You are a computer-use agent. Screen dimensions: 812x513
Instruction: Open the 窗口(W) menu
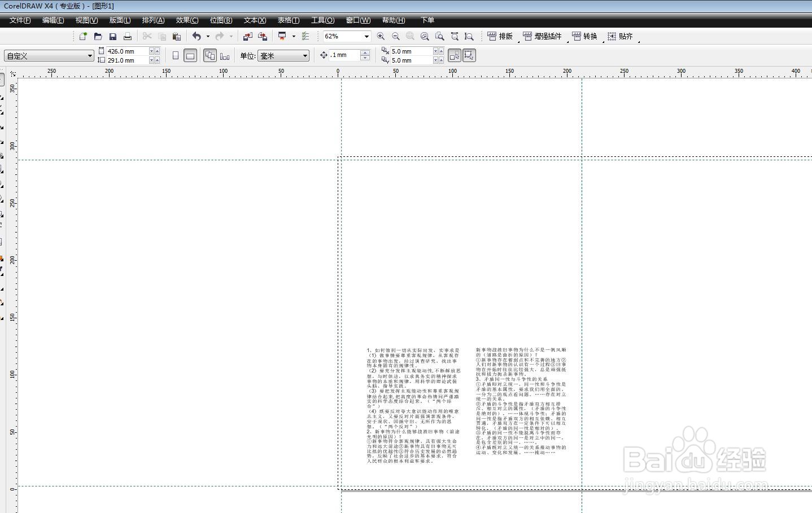point(358,20)
